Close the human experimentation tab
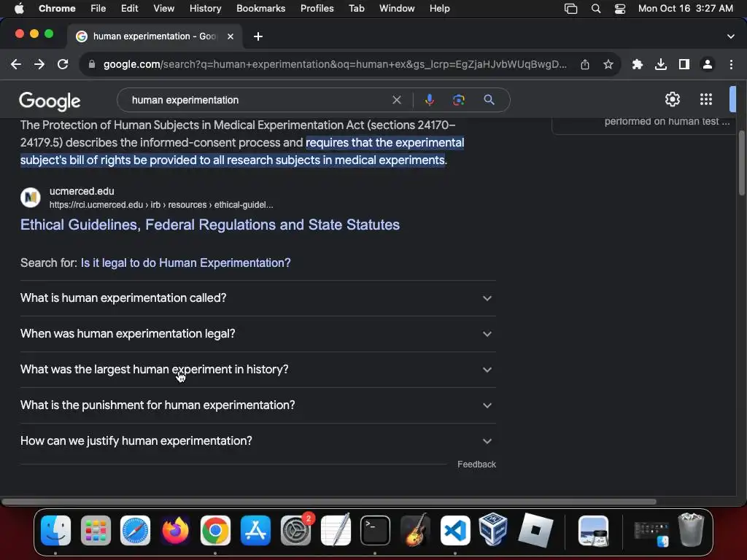 click(x=231, y=36)
